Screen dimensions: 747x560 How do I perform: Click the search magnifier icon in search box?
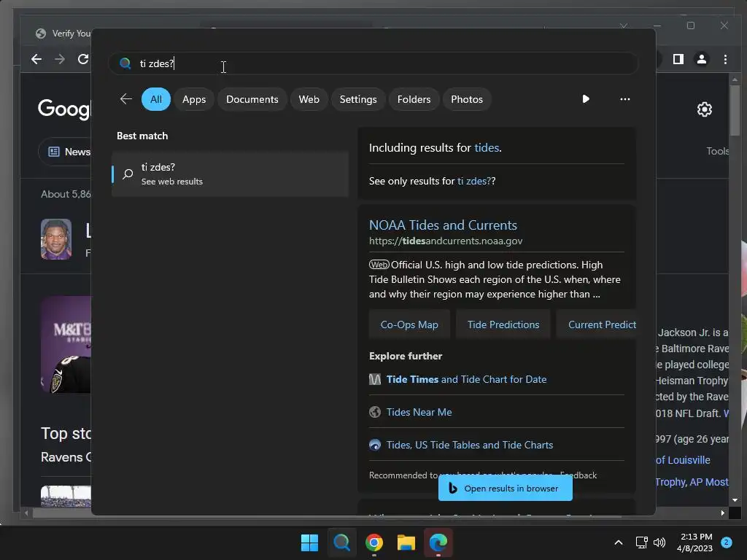125,63
